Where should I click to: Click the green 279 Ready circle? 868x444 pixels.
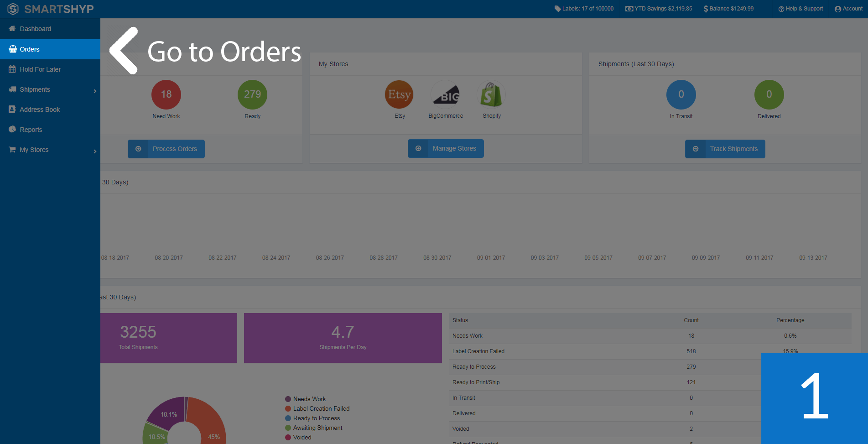point(252,94)
